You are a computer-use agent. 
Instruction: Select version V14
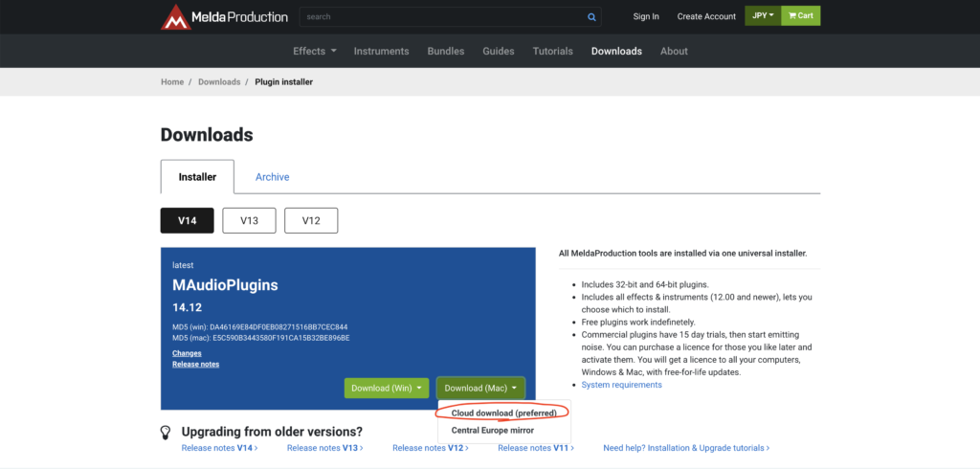pos(188,220)
